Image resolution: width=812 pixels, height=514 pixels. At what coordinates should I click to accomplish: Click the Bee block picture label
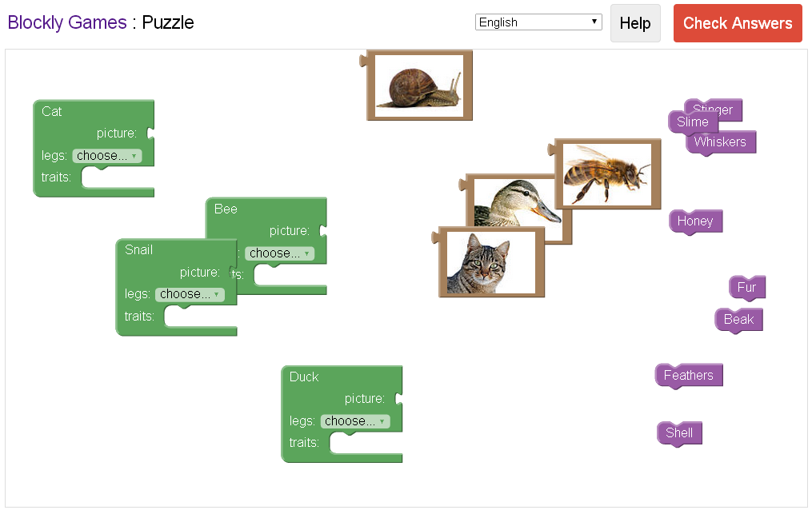coord(290,231)
